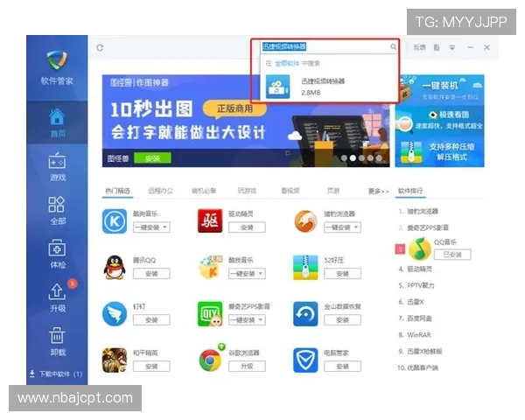525x420 pixels.
Task: Open 下载中软件 (1) download list
Action: pos(56,374)
